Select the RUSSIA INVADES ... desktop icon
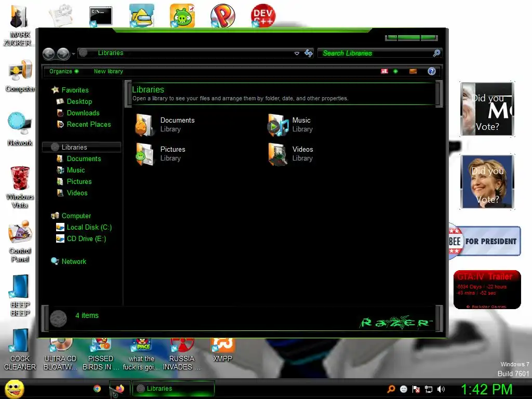The height and width of the screenshot is (399, 532). coord(181,354)
